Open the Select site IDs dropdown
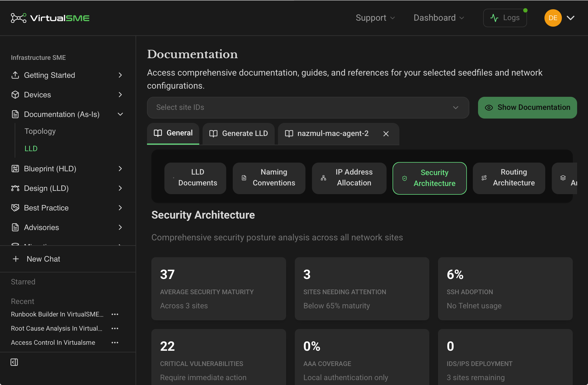Screen dimensions: 588x385 pyautogui.click(x=308, y=108)
